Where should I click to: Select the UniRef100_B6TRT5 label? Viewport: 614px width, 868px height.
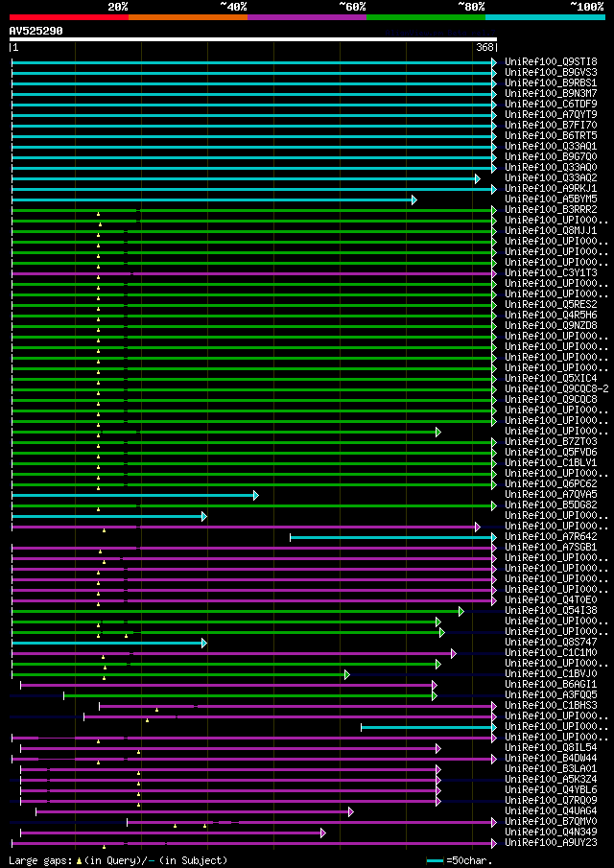[551, 135]
